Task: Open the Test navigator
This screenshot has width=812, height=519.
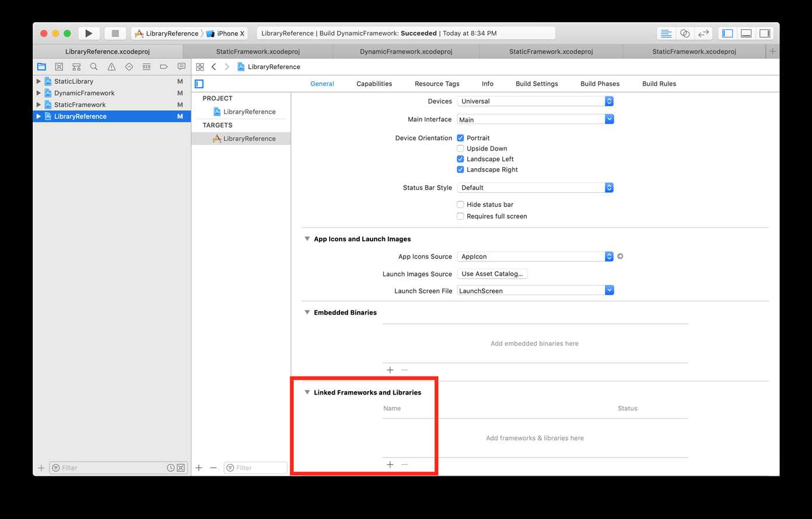Action: (x=129, y=67)
